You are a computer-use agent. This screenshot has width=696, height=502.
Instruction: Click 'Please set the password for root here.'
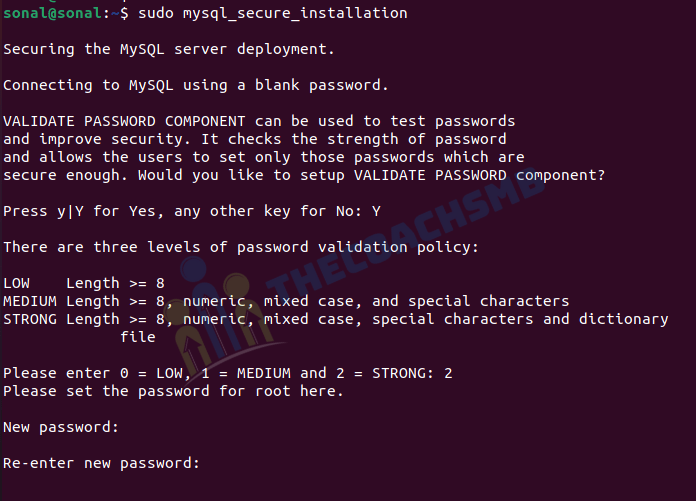pos(173,391)
